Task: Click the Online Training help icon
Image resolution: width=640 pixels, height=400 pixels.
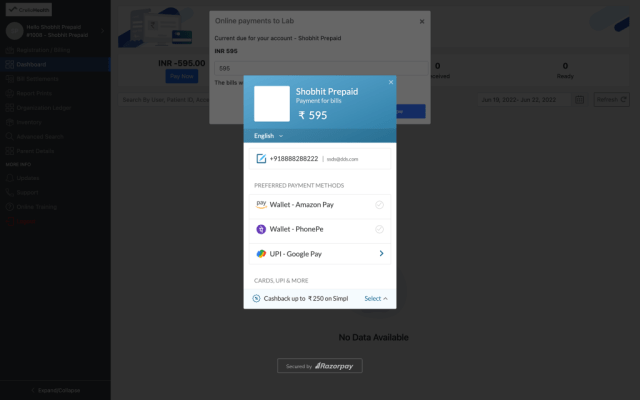Action: (x=10, y=207)
